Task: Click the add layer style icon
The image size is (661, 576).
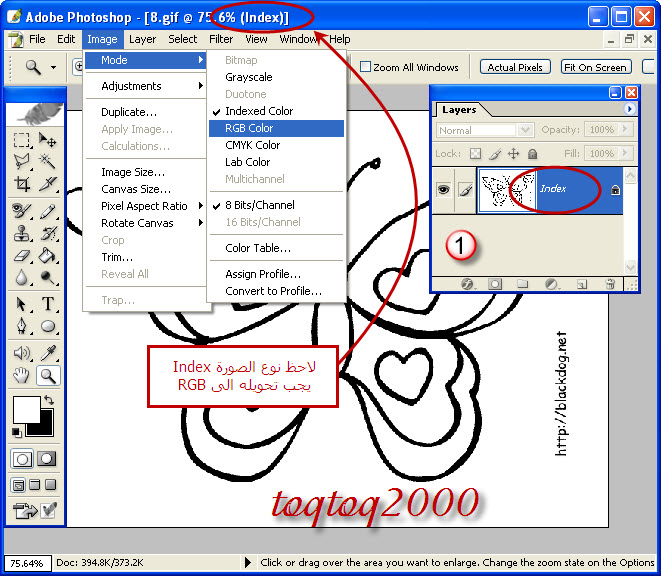Action: (466, 284)
